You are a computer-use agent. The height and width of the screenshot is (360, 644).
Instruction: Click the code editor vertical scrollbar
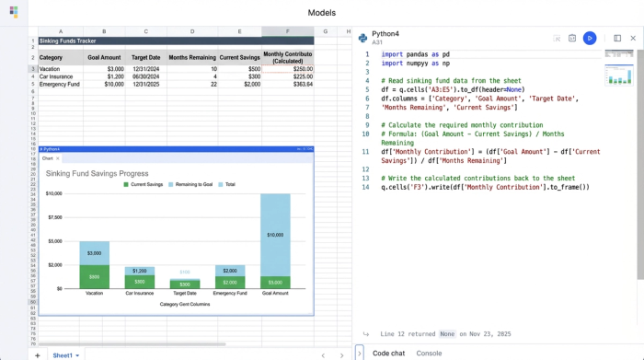point(640,165)
